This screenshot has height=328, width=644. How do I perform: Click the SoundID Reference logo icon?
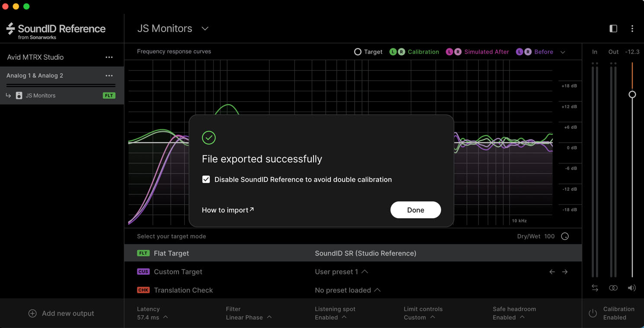tap(10, 29)
